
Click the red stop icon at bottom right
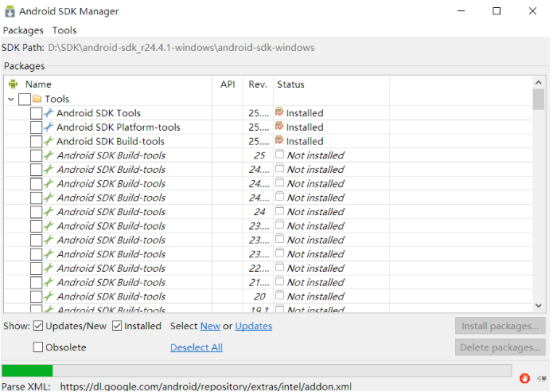pos(525,378)
